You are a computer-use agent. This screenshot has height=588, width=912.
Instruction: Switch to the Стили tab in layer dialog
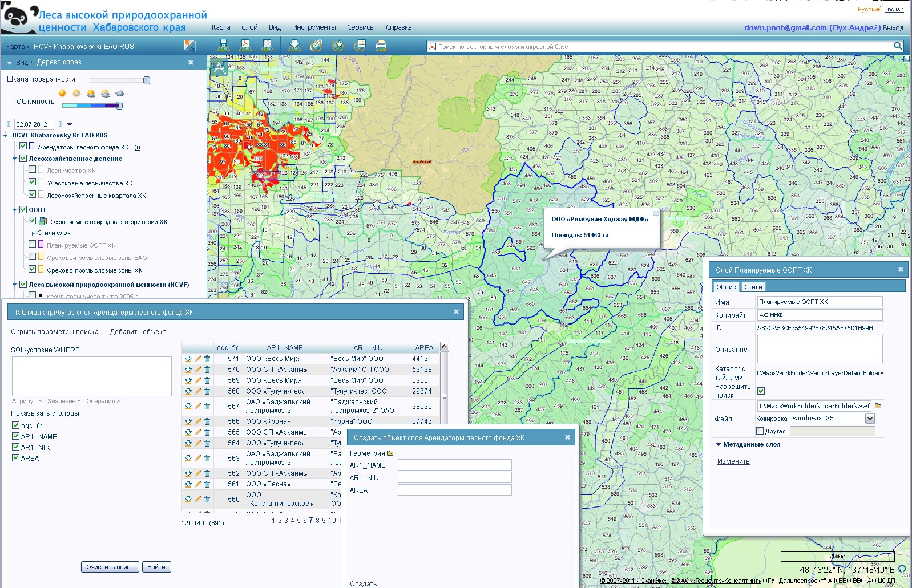click(753, 287)
